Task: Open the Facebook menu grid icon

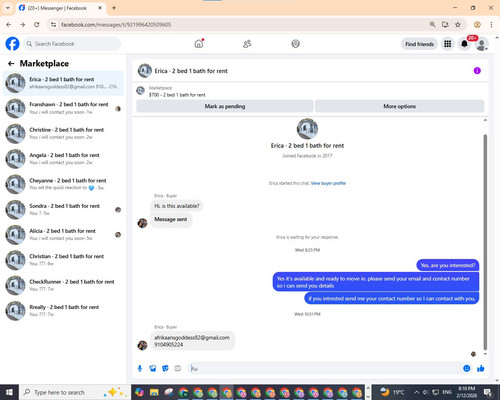Action: 448,44
